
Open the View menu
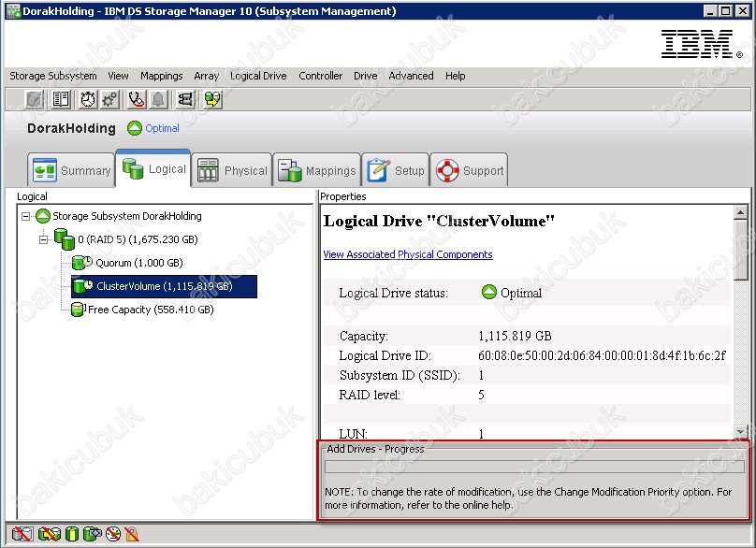(118, 76)
